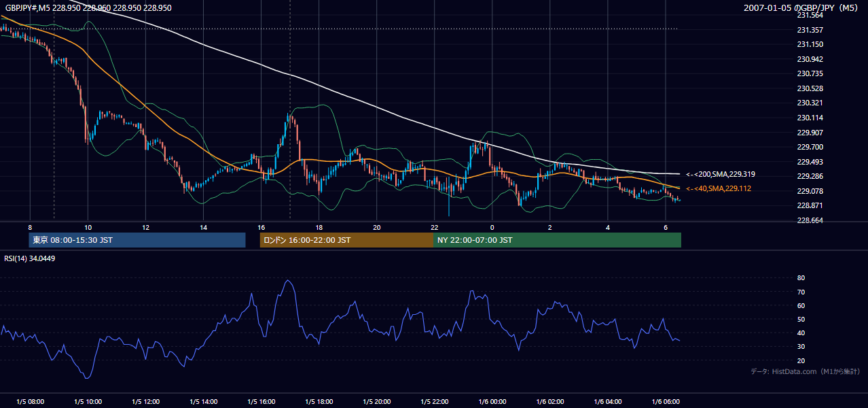Click the 1/5 10:00 time label

pos(88,402)
